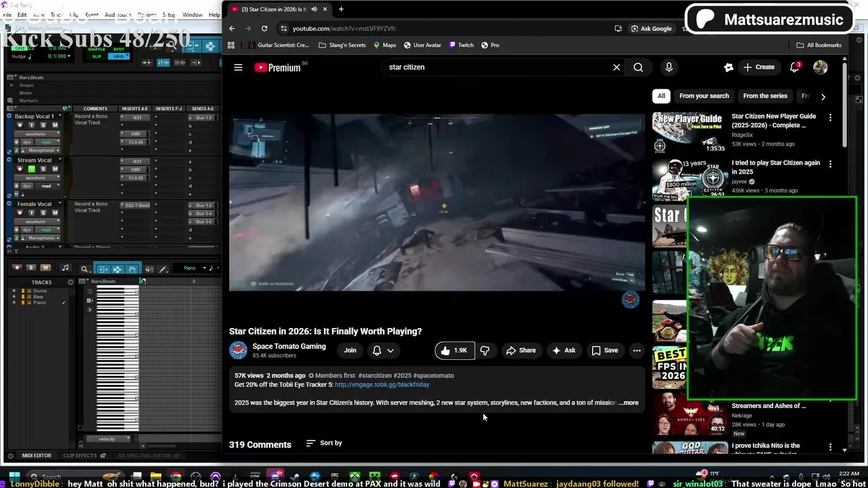Open options for Star Citizen New Player Guide video

pos(830,117)
